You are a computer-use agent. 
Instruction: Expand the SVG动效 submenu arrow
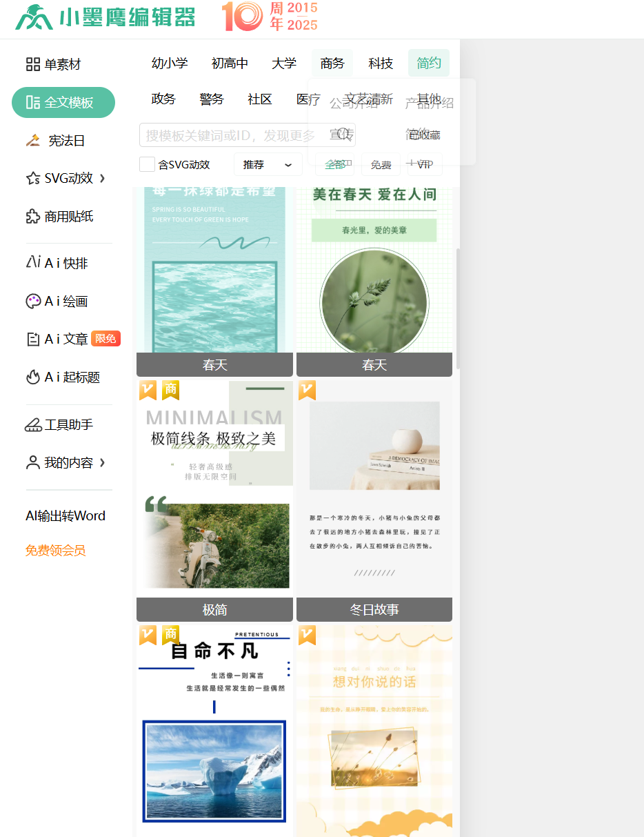click(x=103, y=179)
